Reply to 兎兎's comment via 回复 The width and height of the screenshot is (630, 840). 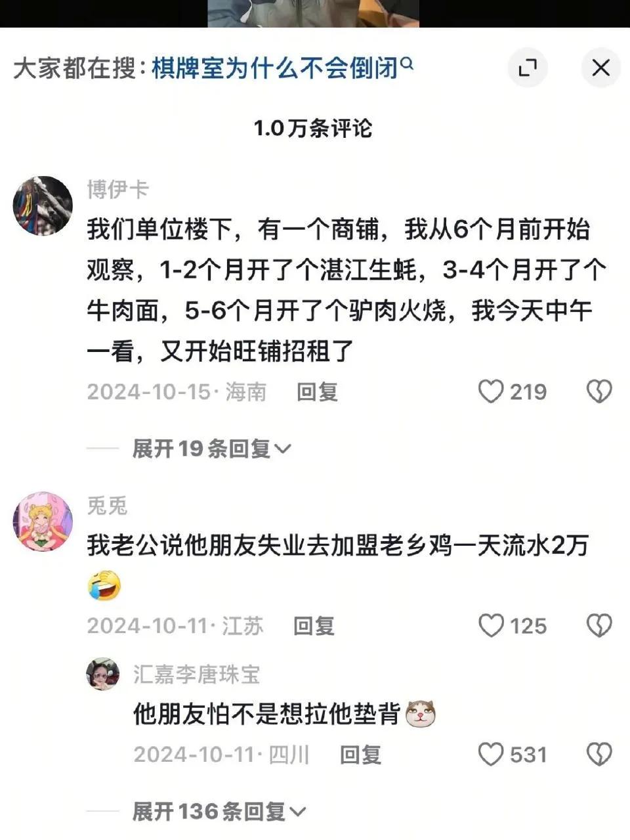pyautogui.click(x=314, y=626)
